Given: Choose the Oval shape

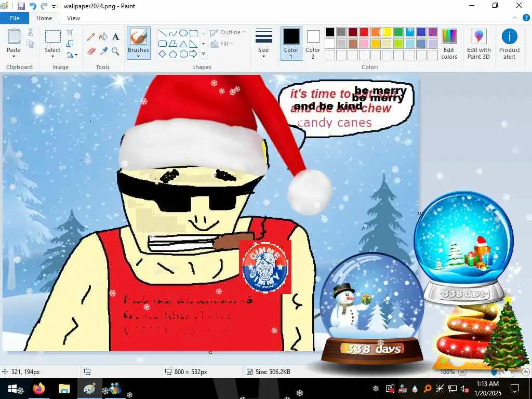Looking at the screenshot, I should coord(183,33).
